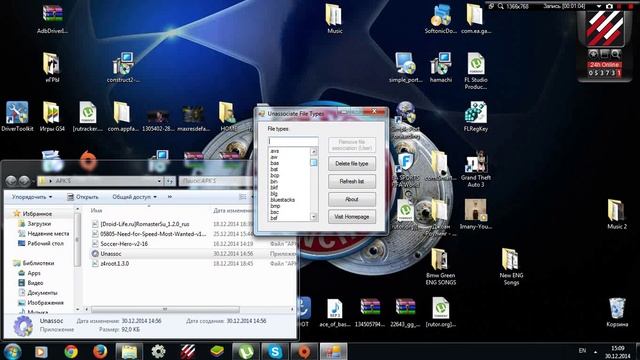Select Grand Theft Auto 3 desktop icon
The image size is (640, 360).
[476, 169]
